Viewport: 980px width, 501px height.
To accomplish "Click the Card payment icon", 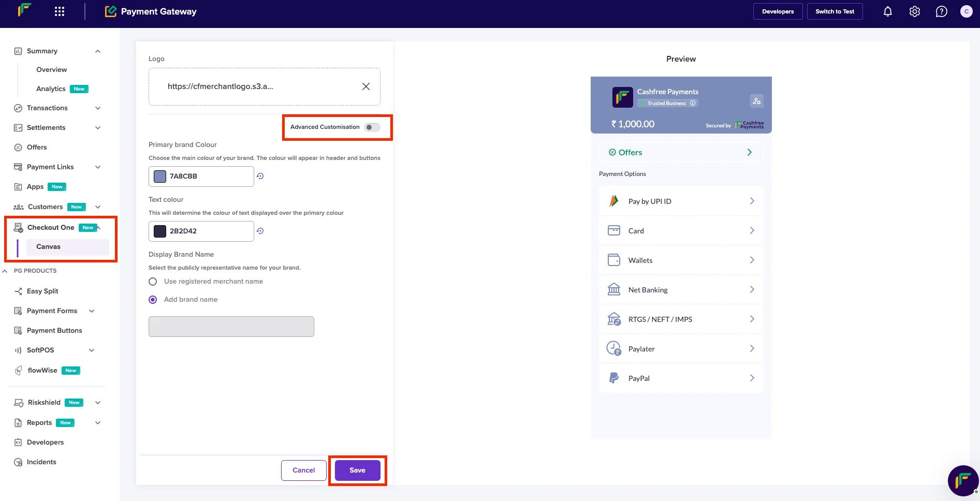I will point(614,230).
